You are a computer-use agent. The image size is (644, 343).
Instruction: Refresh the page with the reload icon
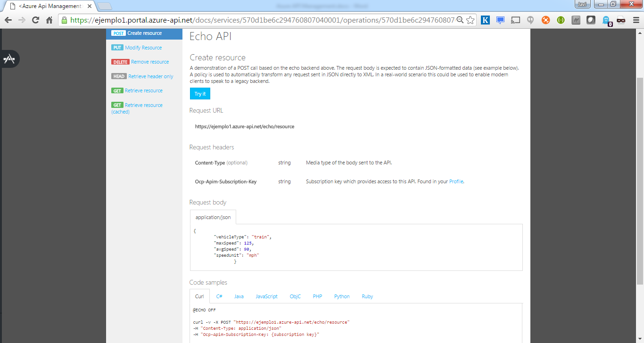(x=36, y=20)
